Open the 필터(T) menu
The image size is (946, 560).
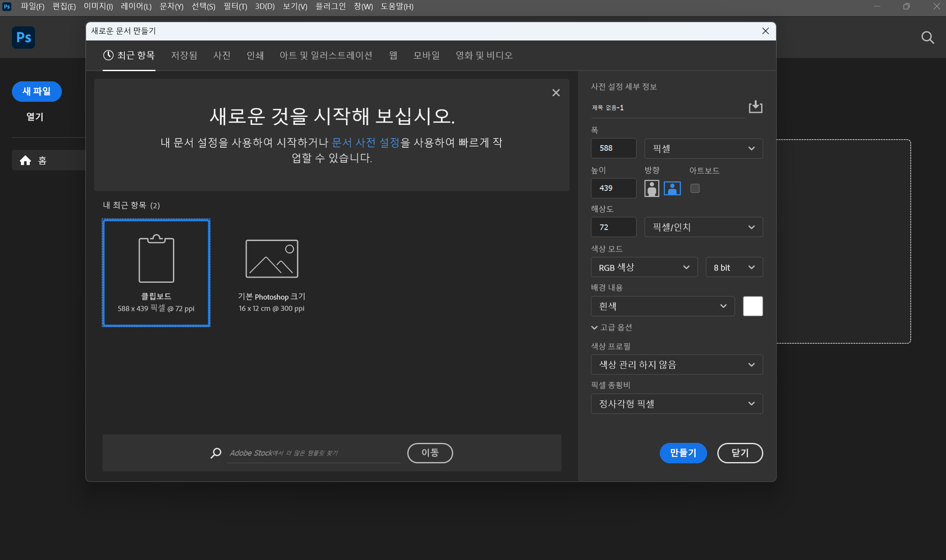coord(235,6)
